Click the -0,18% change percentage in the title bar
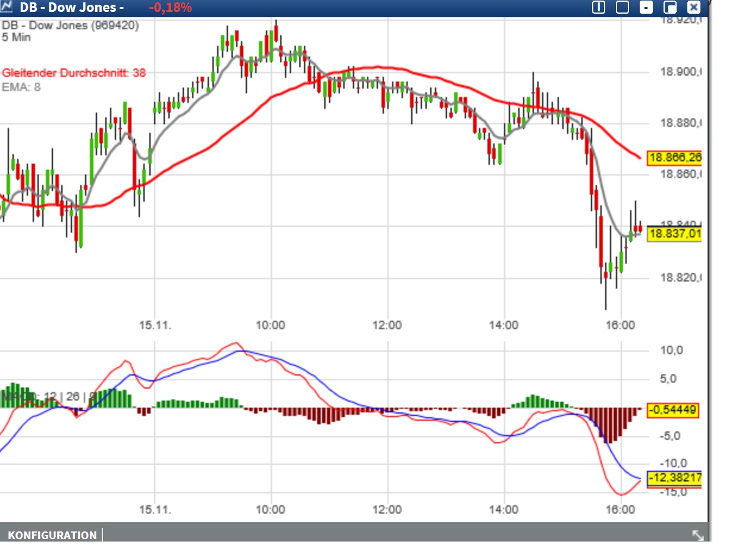The image size is (751, 560). click(x=171, y=8)
